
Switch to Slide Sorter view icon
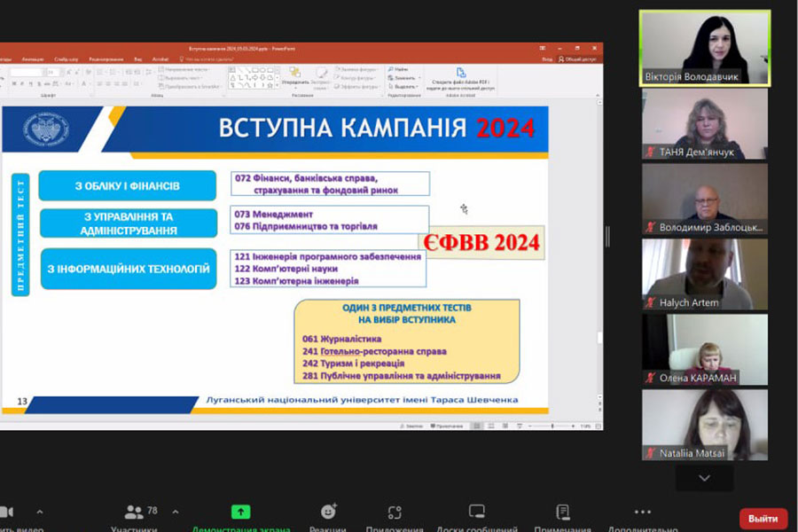pyautogui.click(x=491, y=426)
